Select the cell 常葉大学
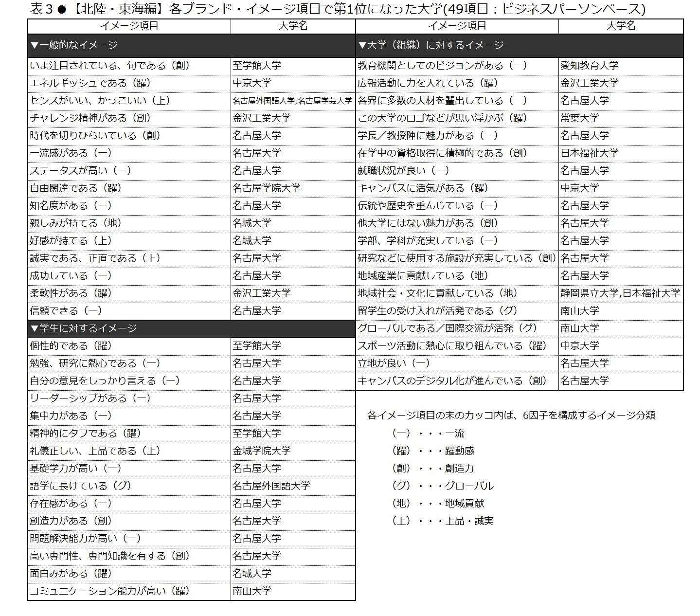The width and height of the screenshot is (700, 616). pos(579,118)
